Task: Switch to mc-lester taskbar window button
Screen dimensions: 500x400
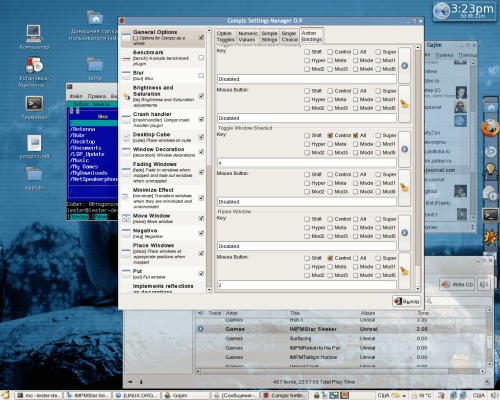Action: click(38, 395)
